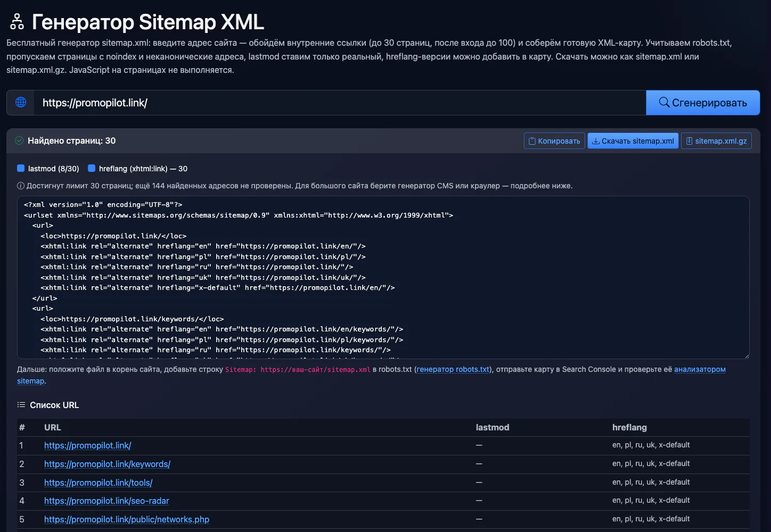Click the hreflang column header in the table
The image size is (771, 532).
click(629, 427)
